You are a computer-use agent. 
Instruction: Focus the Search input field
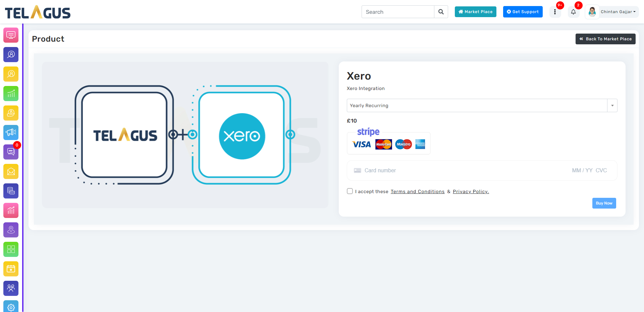pos(398,12)
